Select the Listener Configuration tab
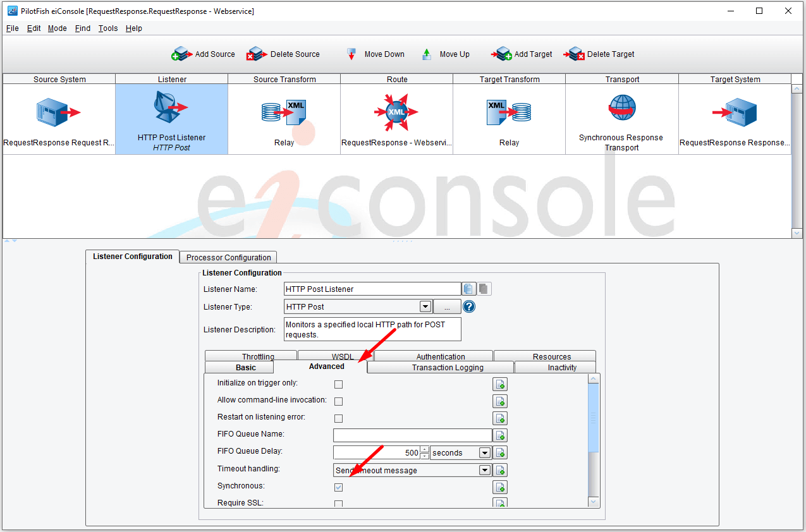The image size is (806, 532). (x=133, y=257)
